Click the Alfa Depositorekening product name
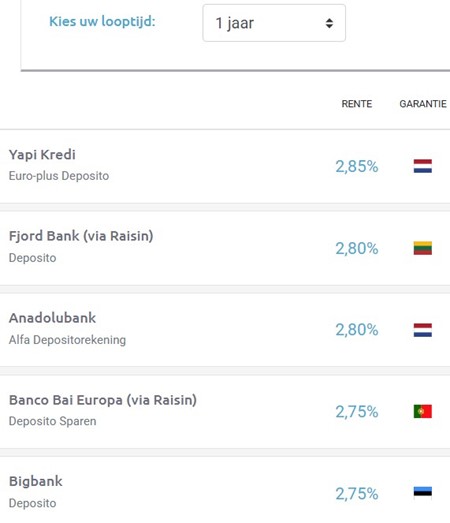This screenshot has width=450, height=523. tap(67, 340)
